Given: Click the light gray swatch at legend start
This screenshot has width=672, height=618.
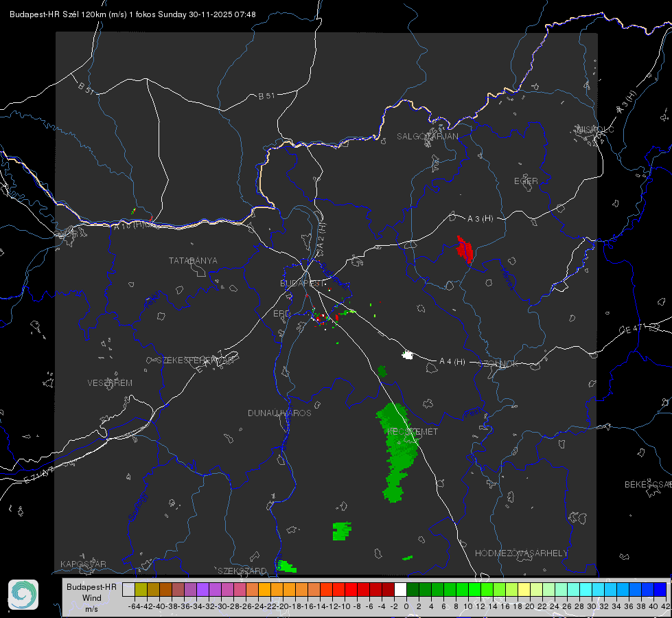Looking at the screenshot, I should 128,589.
